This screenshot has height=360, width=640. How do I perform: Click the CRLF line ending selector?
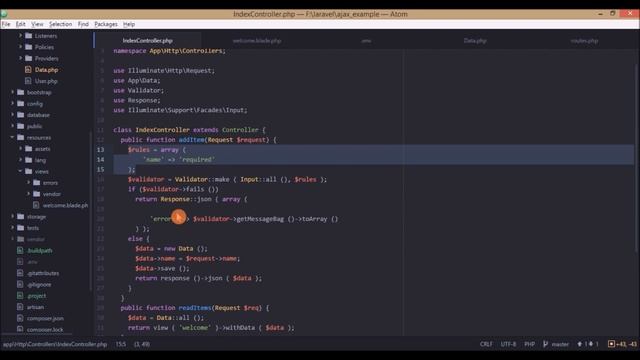(486, 344)
